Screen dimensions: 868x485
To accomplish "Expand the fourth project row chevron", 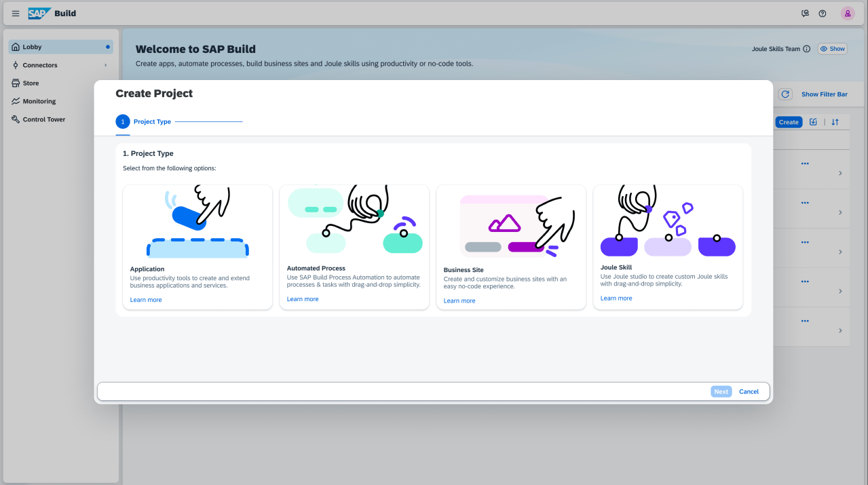I will pos(840,291).
